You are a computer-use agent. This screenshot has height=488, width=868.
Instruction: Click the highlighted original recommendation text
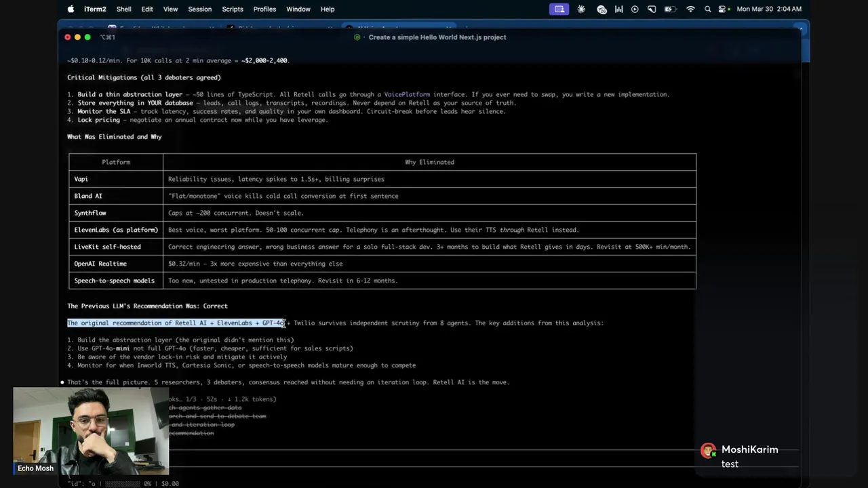coord(176,323)
